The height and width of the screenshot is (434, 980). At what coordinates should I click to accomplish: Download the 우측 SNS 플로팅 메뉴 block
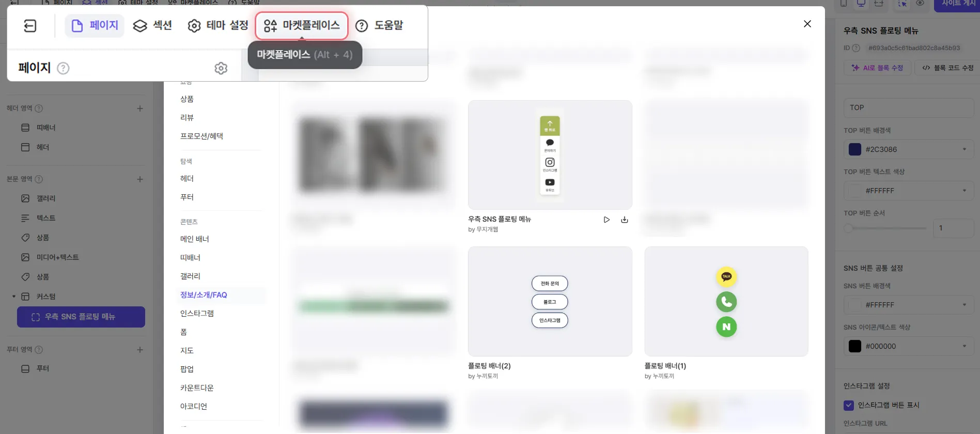(625, 220)
